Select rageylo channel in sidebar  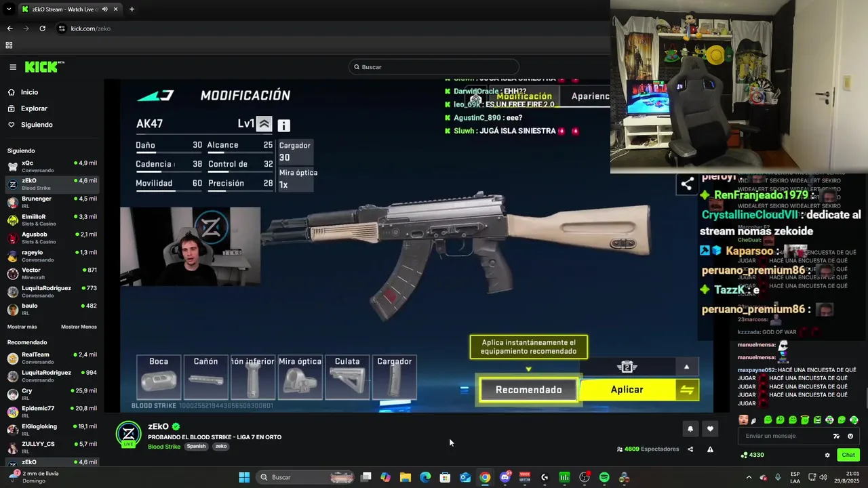(52, 256)
